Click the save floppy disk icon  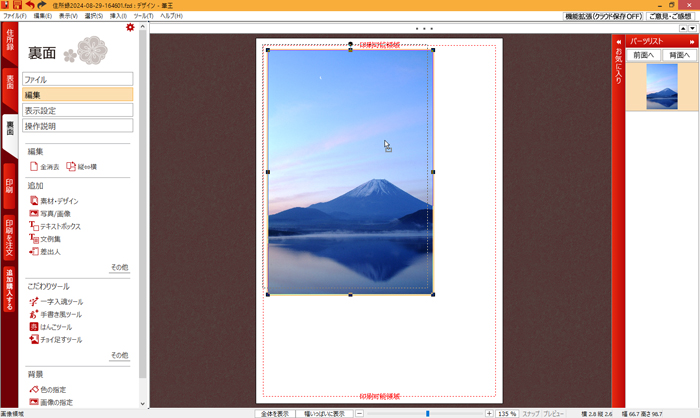click(x=17, y=6)
